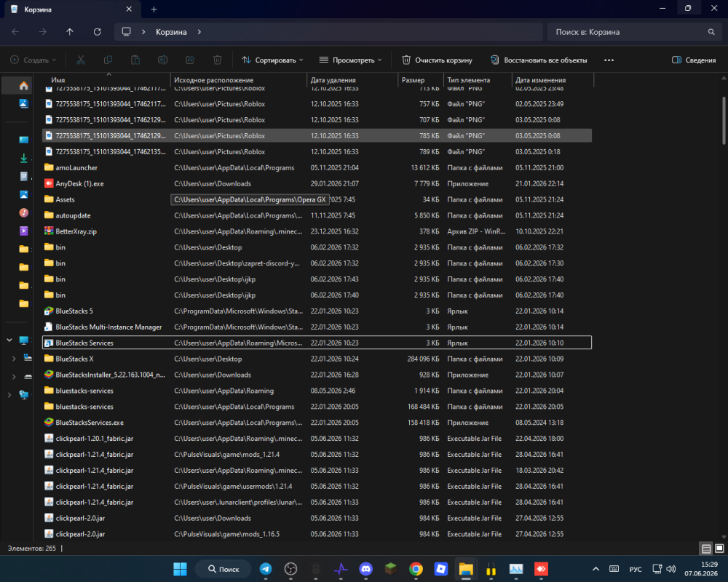Open Home in the navigation sidebar

pyautogui.click(x=24, y=86)
